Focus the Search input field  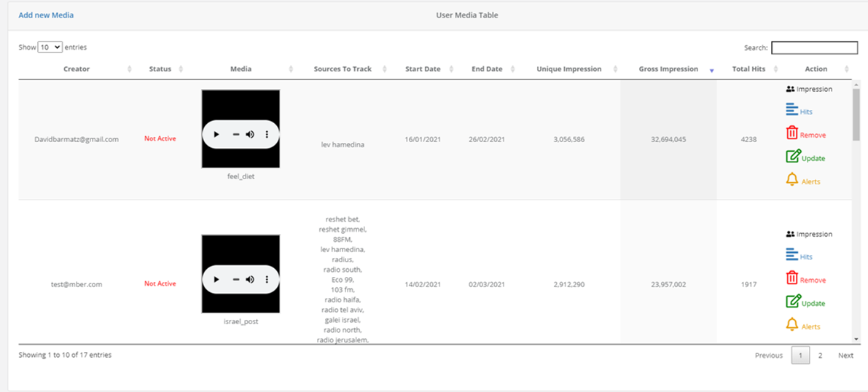pos(814,47)
